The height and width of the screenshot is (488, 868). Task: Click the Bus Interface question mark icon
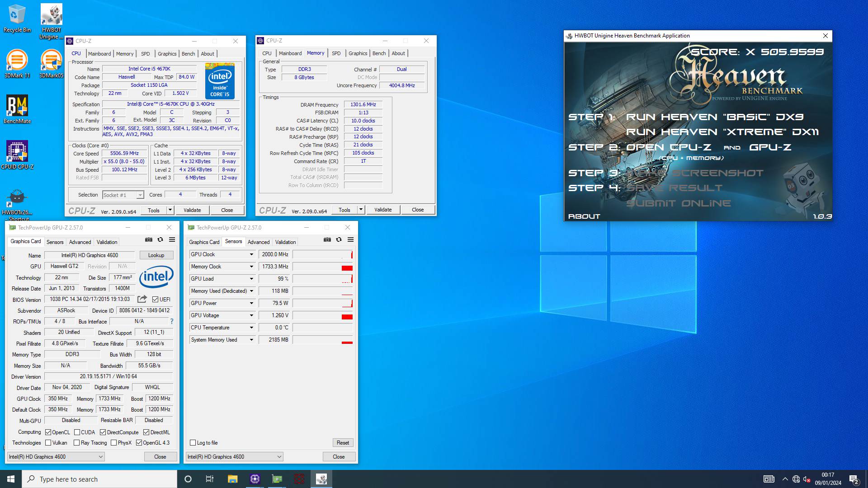(171, 321)
